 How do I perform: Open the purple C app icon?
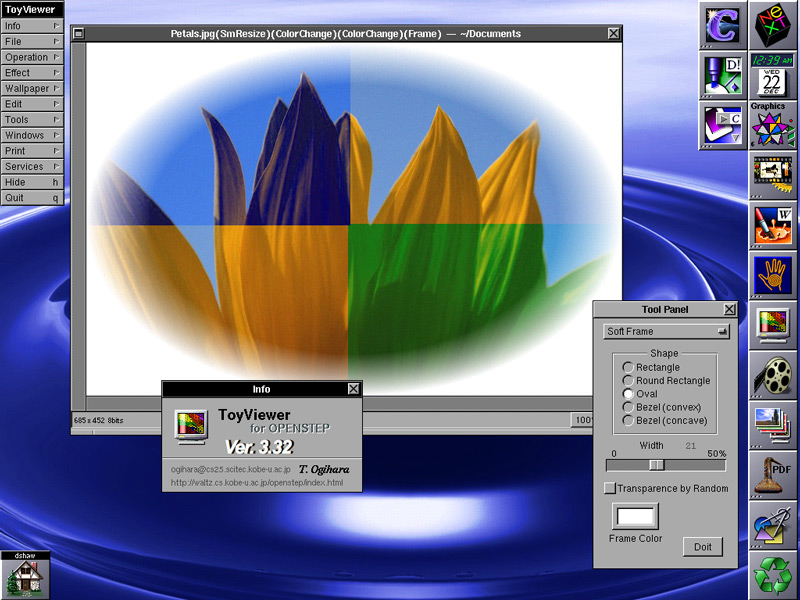click(723, 25)
